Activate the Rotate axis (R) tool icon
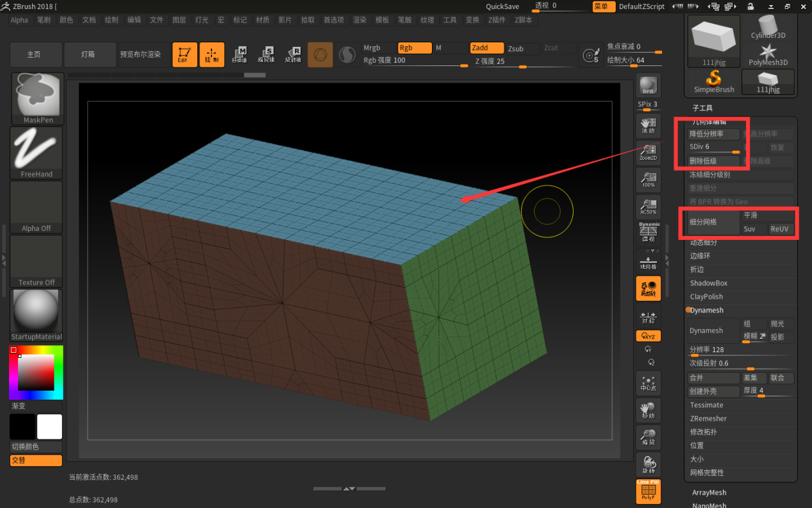This screenshot has width=812, height=508. tap(293, 55)
